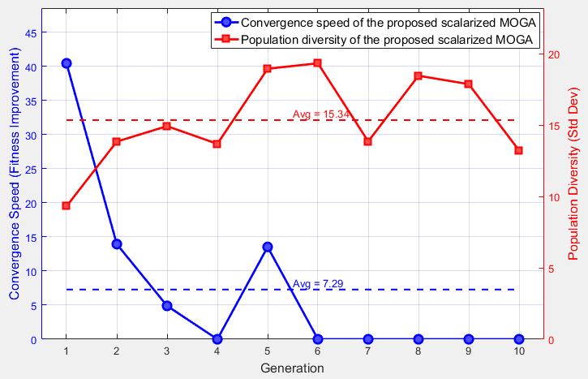Click the red square marker at generation 8
The width and height of the screenshot is (588, 379).
[418, 76]
